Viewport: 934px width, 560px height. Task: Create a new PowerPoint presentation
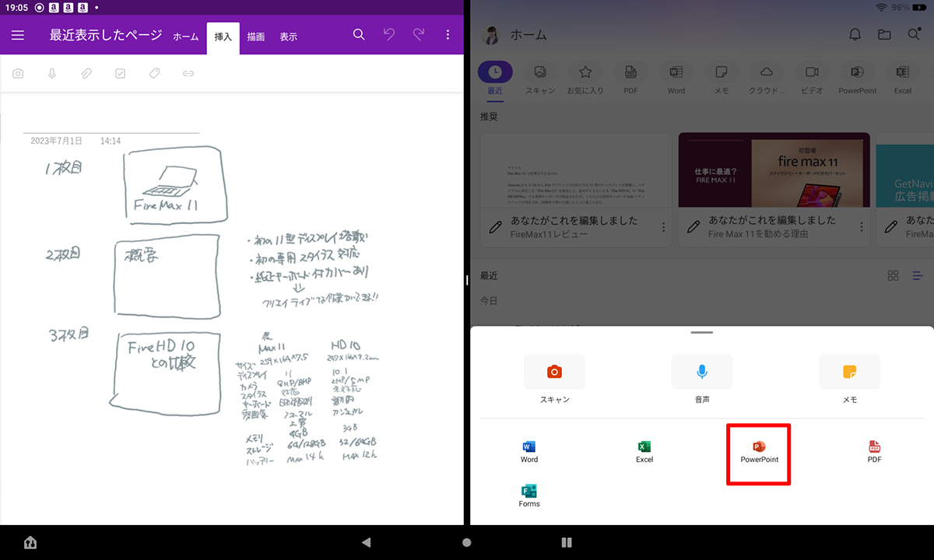(x=759, y=452)
